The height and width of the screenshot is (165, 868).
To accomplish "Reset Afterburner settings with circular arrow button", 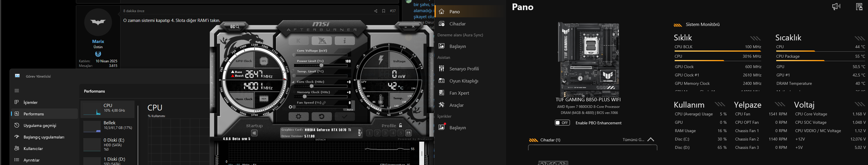I will tap(321, 117).
